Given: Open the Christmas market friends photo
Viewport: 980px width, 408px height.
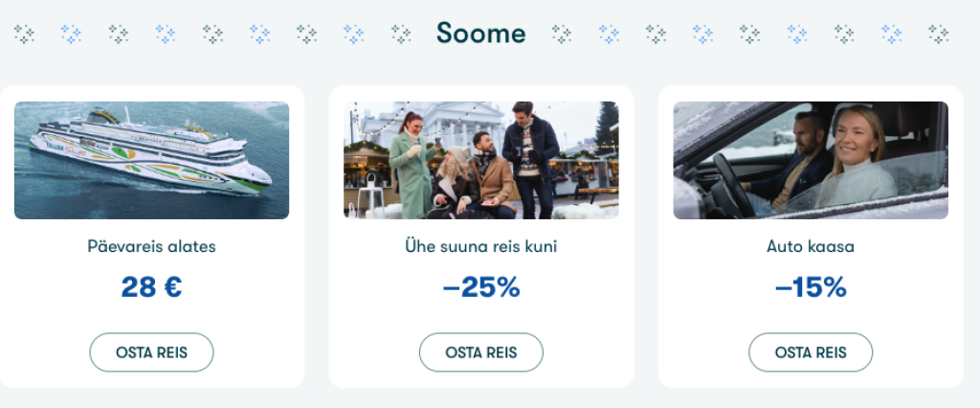Looking at the screenshot, I should (480, 160).
